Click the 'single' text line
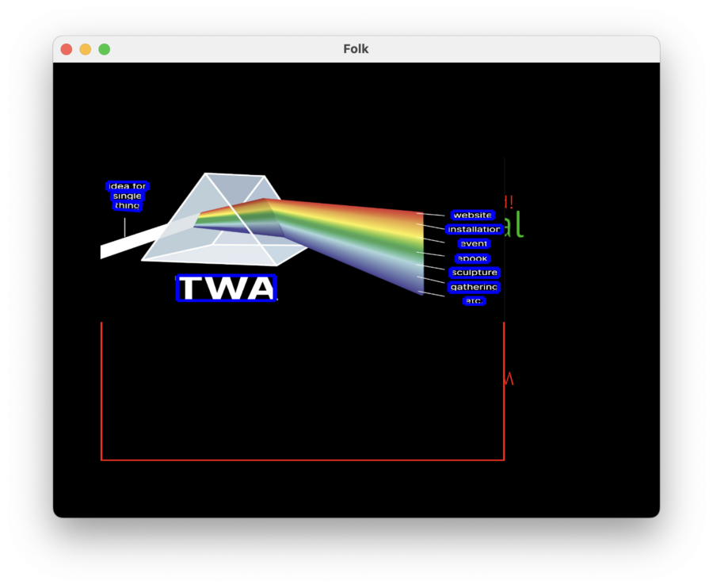This screenshot has width=713, height=588. 128,196
